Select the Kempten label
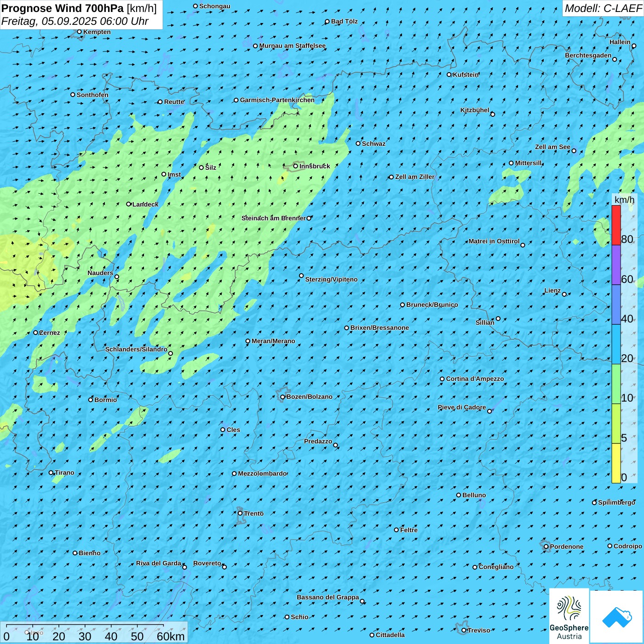This screenshot has height=644, width=644. pyautogui.click(x=97, y=32)
